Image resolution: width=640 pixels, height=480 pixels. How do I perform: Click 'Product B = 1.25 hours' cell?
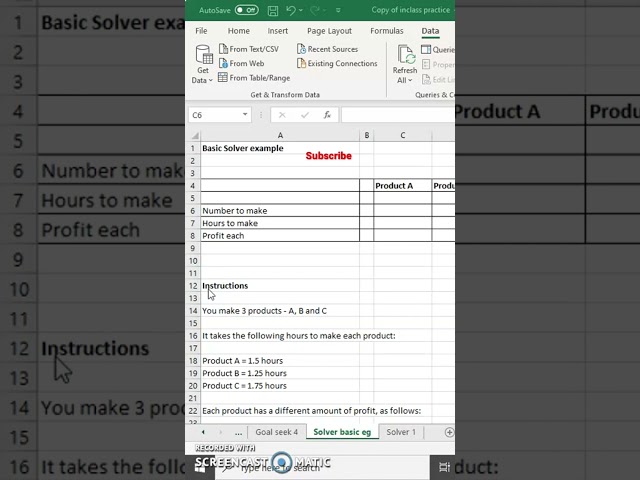280,373
